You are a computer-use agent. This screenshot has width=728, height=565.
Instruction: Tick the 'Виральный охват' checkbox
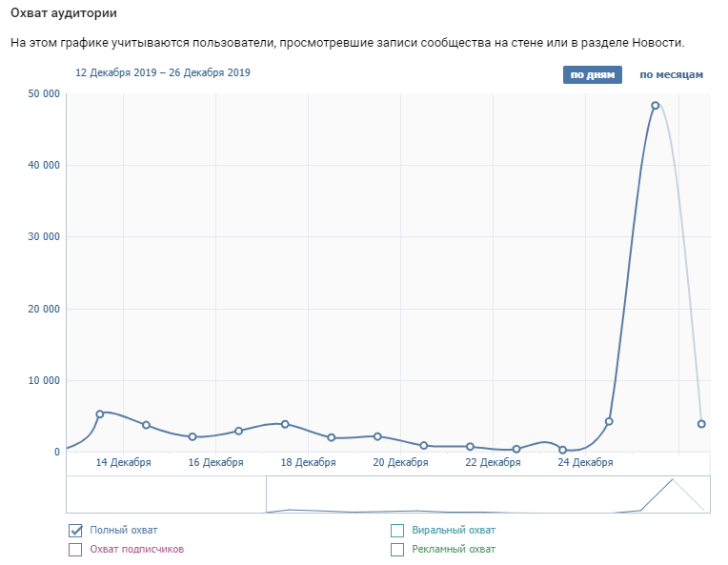pyautogui.click(x=397, y=530)
